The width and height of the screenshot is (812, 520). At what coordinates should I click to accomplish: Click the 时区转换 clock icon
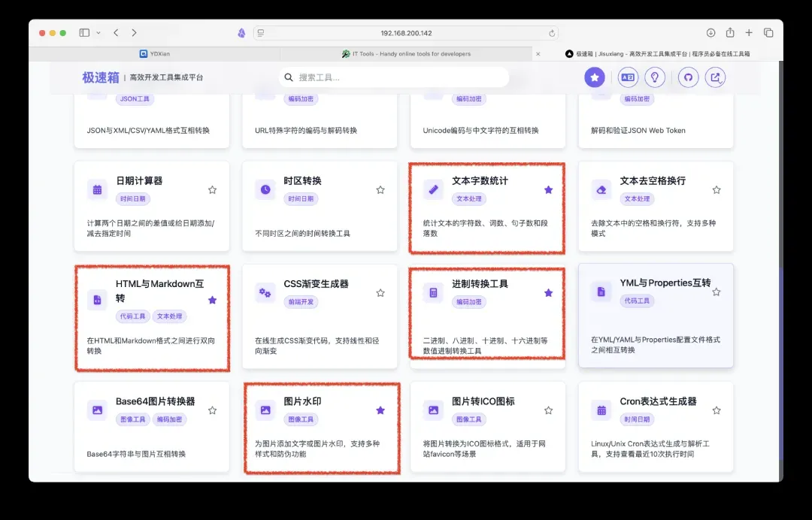265,189
